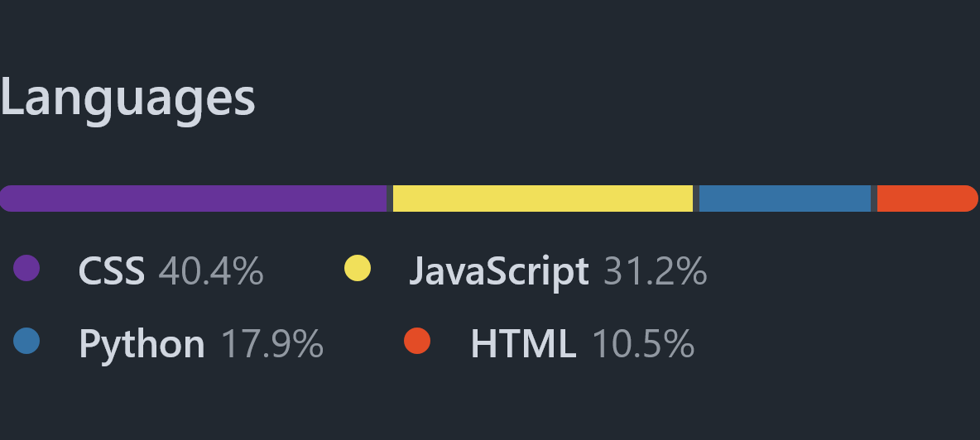
Task: Click the divider between CSS and JavaScript segments
Action: 390,198
